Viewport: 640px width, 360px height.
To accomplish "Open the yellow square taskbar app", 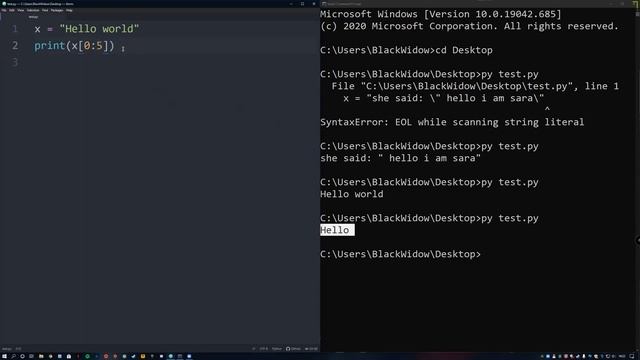I will [x=143, y=356].
